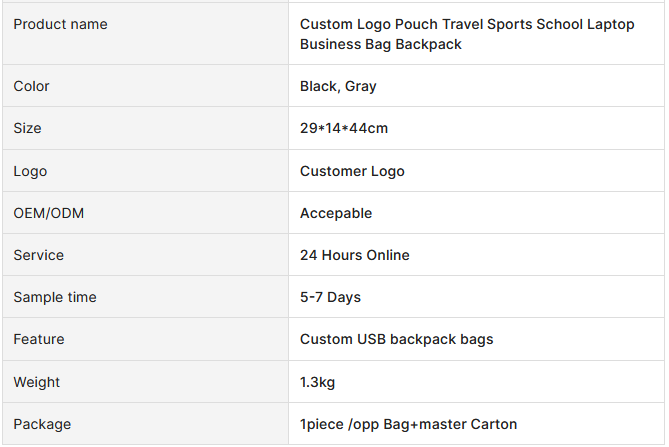The height and width of the screenshot is (447, 669).
Task: Click the 1.3kg weight value
Action: (317, 382)
